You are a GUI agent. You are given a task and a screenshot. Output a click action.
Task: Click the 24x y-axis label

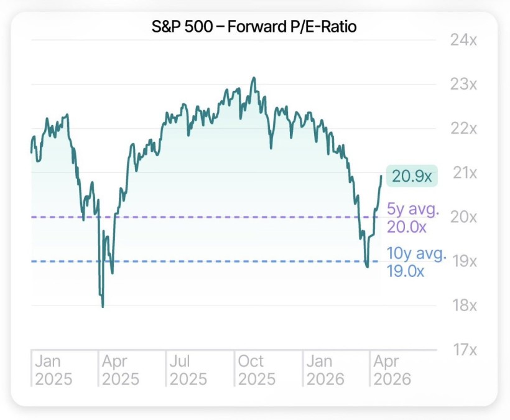[x=463, y=40]
